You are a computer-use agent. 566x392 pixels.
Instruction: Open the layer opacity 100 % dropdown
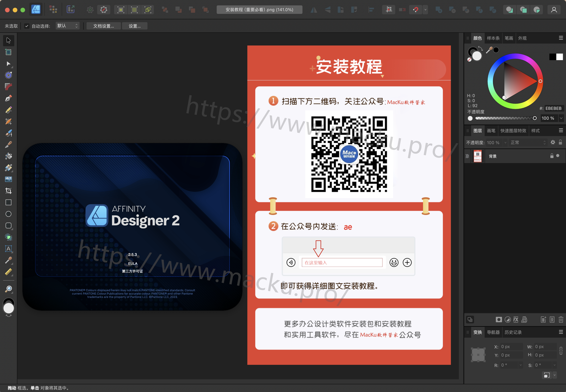(505, 142)
